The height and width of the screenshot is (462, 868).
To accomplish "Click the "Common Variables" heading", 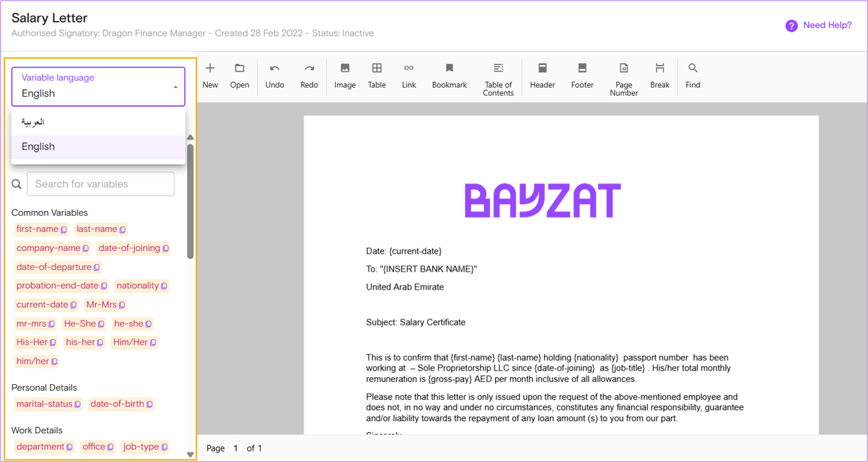I will [x=49, y=213].
